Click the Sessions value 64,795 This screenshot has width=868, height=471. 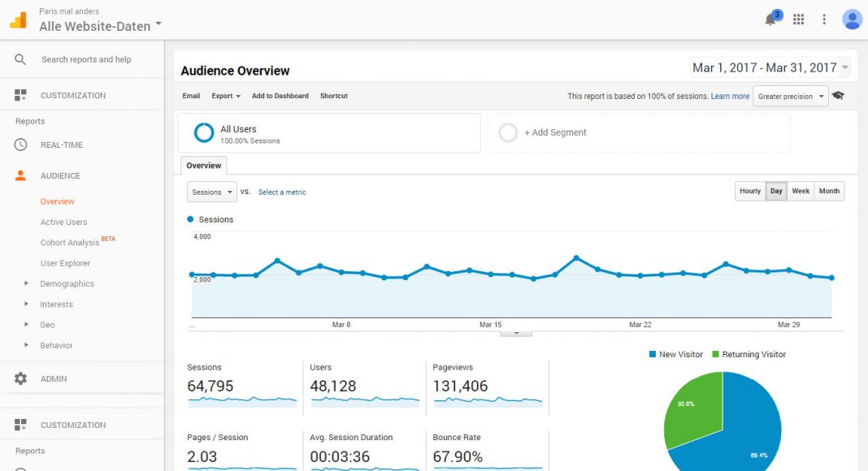point(210,386)
